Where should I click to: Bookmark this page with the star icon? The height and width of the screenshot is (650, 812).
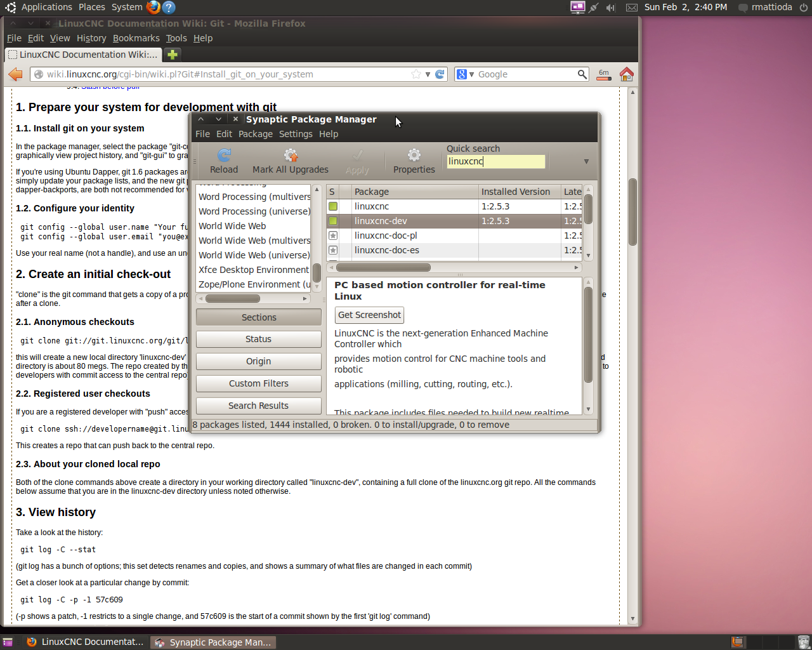[416, 74]
